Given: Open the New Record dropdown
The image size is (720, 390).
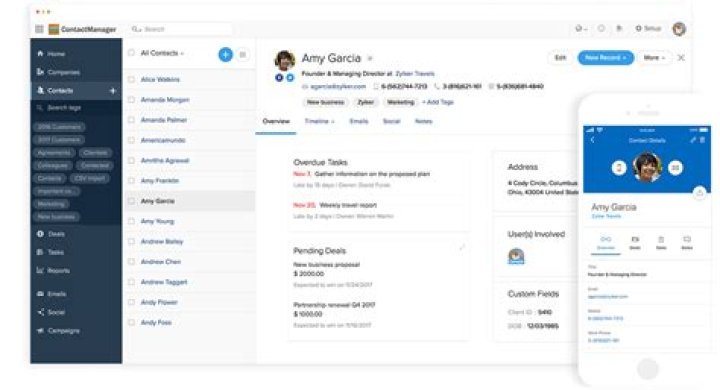Looking at the screenshot, I should coord(605,57).
